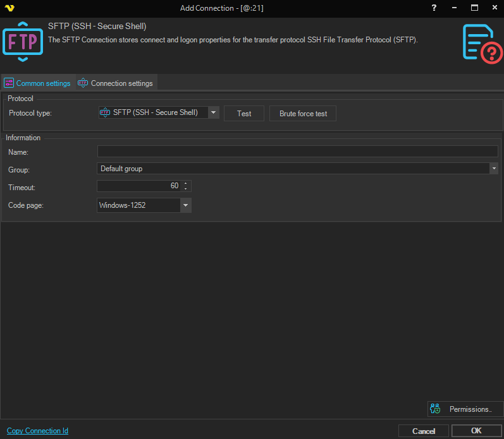Image resolution: width=504 pixels, height=439 pixels.
Task: Switch to the Common settings tab
Action: click(37, 83)
